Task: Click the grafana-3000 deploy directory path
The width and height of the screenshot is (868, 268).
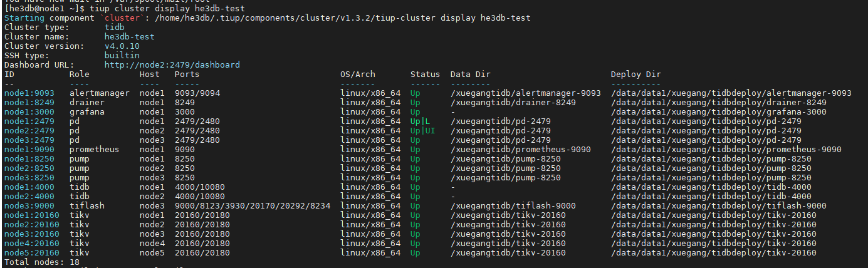Action: pos(718,112)
